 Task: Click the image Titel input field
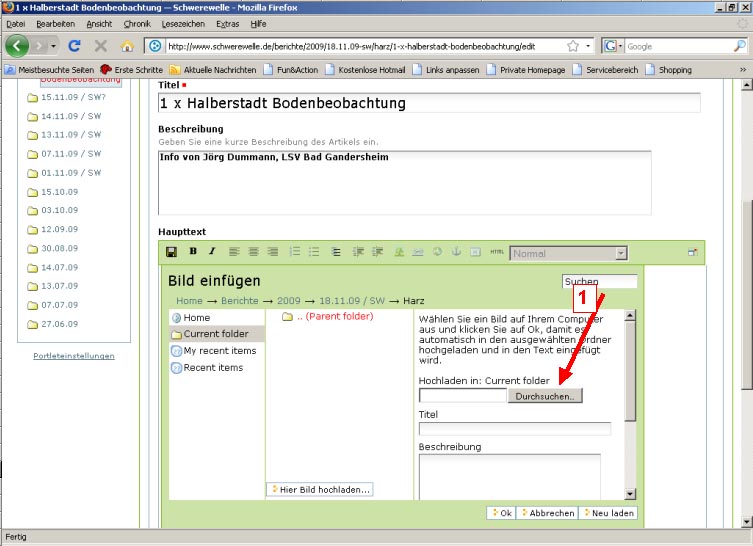(x=514, y=429)
